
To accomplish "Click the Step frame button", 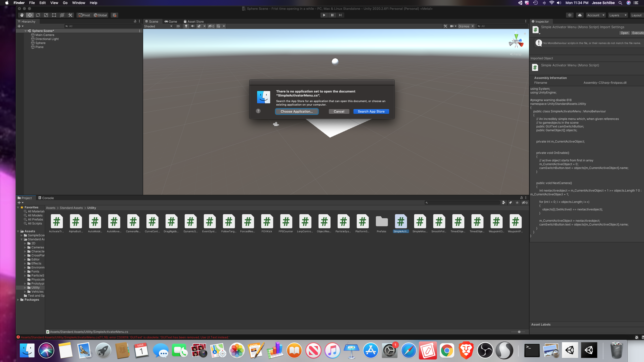I will (x=340, y=15).
